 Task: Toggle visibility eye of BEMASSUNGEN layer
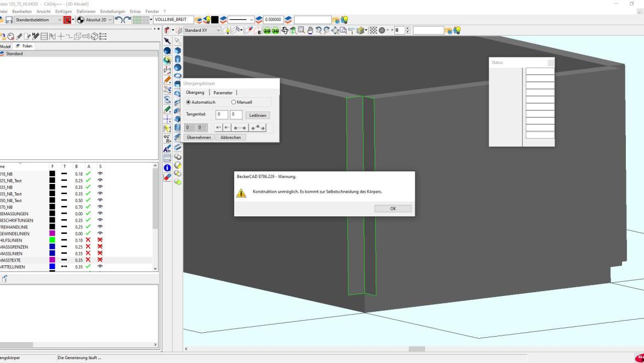click(x=100, y=214)
